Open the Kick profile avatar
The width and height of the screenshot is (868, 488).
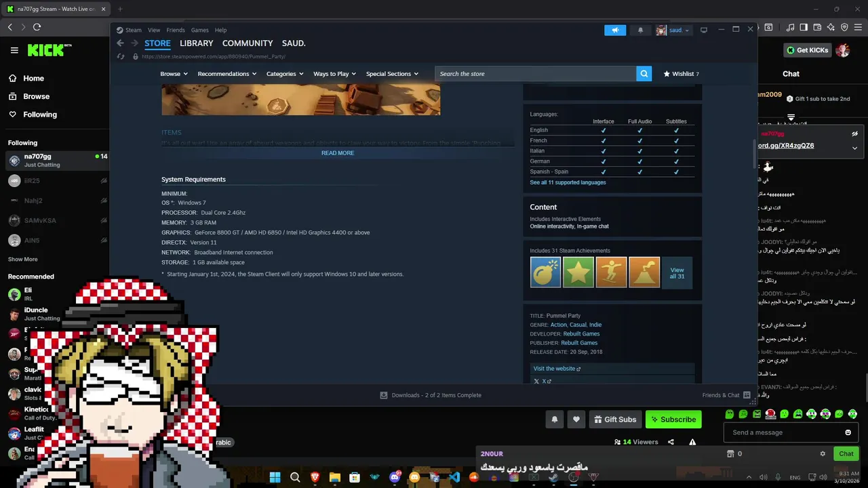click(842, 50)
